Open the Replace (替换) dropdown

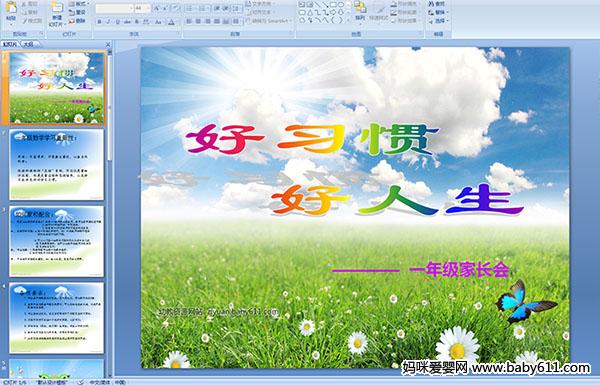coord(438,12)
